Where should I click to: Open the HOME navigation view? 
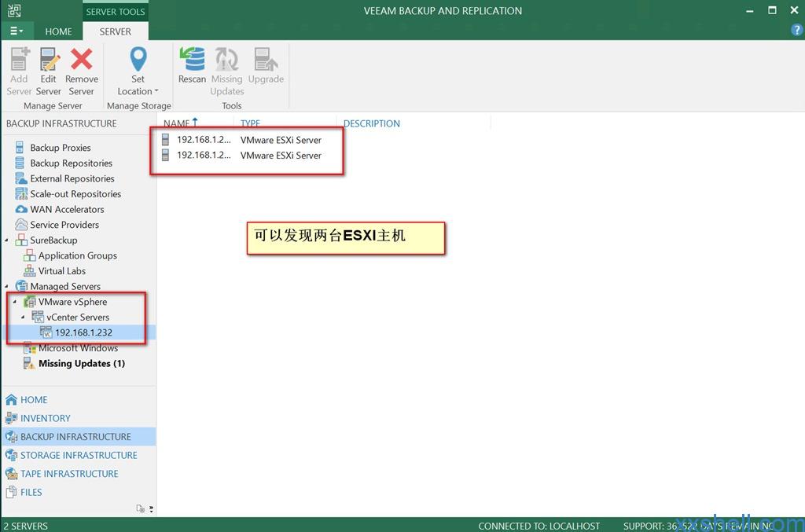click(x=79, y=400)
